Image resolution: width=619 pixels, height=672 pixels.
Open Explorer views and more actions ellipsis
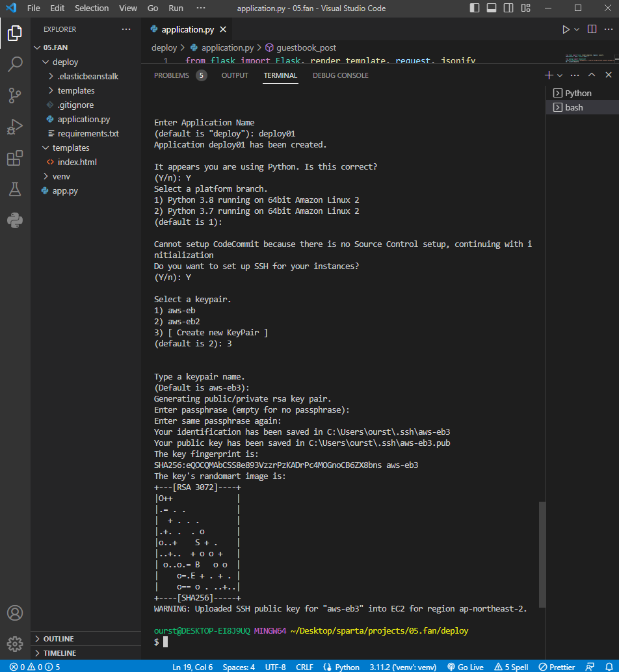(126, 29)
